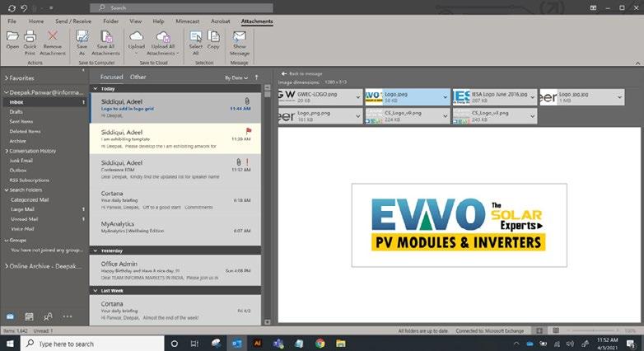Screen dimensions: 644x351
Task: Switch to Mail view in navigation bar
Action: [10, 316]
